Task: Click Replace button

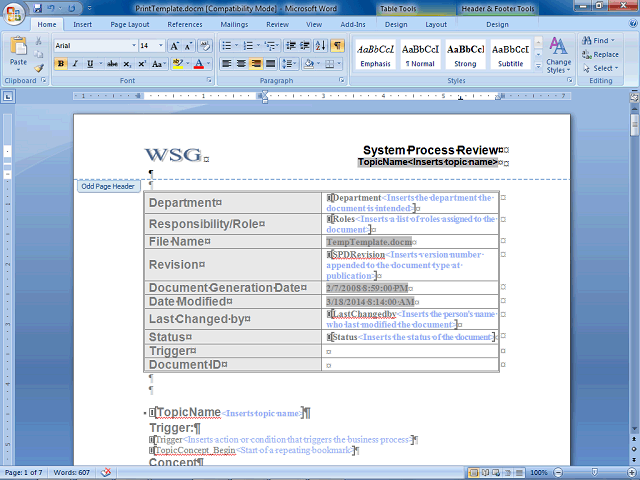Action: 600,54
